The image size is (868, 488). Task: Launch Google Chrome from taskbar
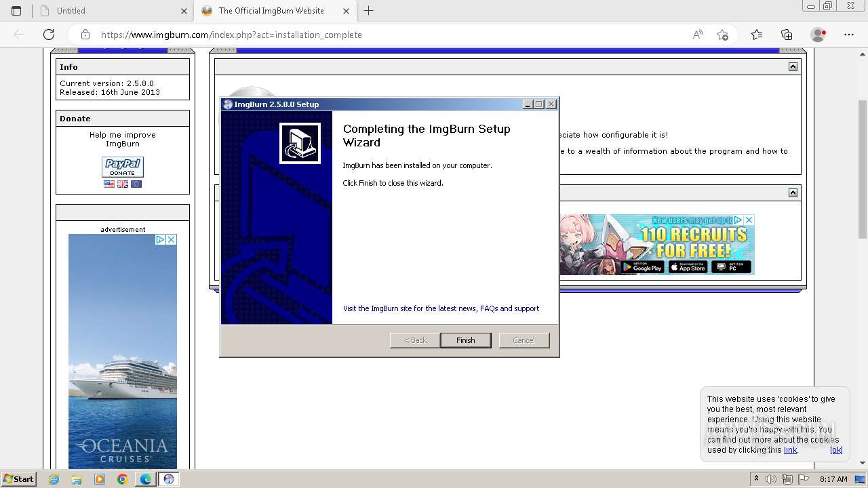click(x=122, y=479)
